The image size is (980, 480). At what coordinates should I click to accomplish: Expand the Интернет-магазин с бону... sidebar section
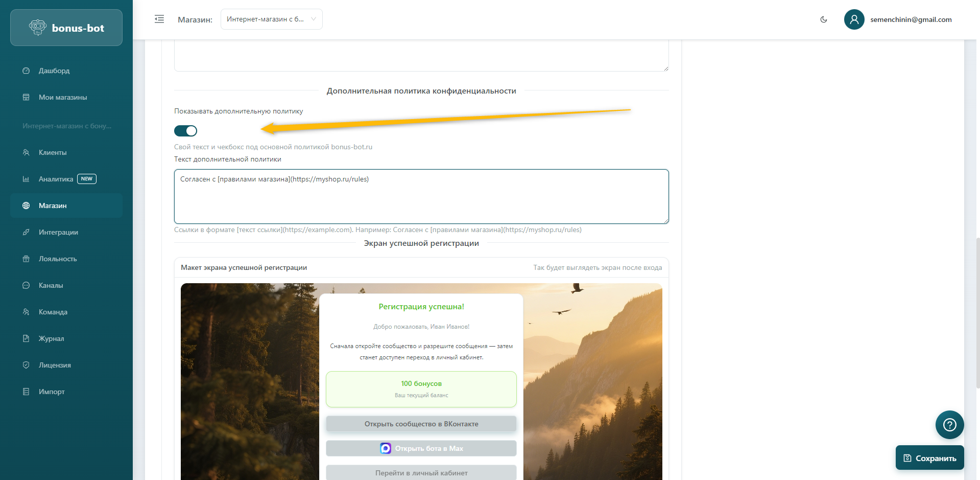[x=66, y=126]
